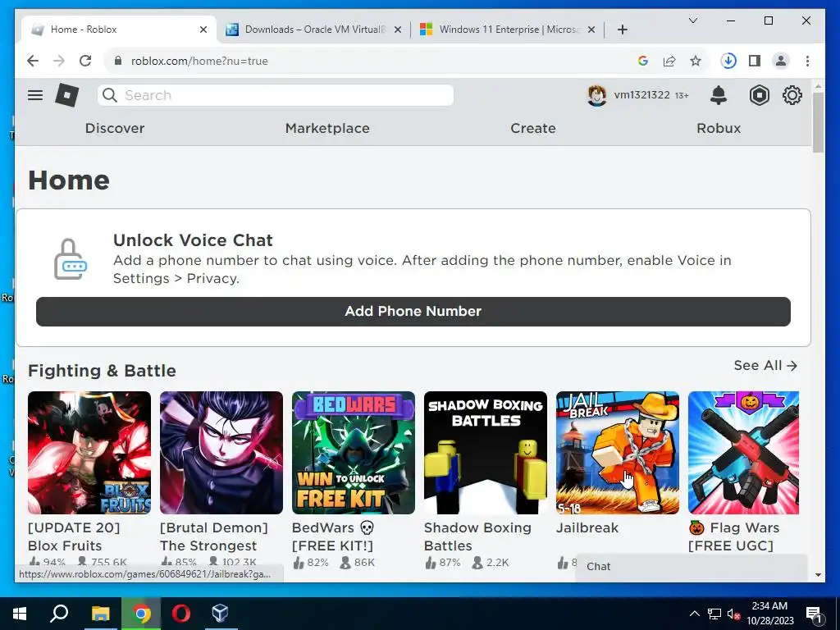
Task: Open The Strongest game thumbnail
Action: click(221, 453)
